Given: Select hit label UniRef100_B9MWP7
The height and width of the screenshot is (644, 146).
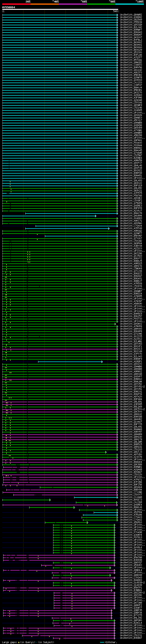Looking at the screenshot, I should click(x=131, y=30).
